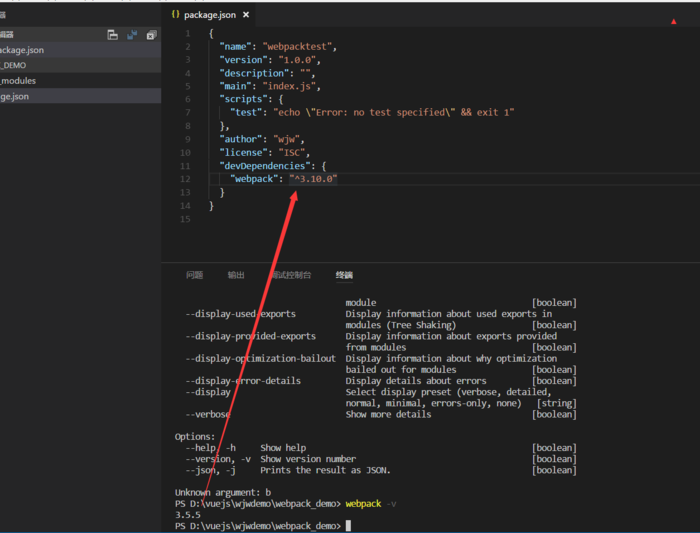Click the "scripts" key on line 6
This screenshot has height=533, width=700.
[246, 99]
